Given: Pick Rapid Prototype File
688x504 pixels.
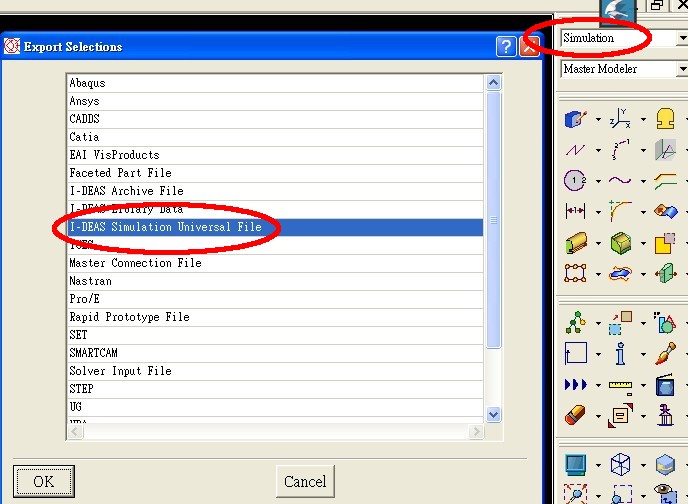Looking at the screenshot, I should click(x=275, y=317).
